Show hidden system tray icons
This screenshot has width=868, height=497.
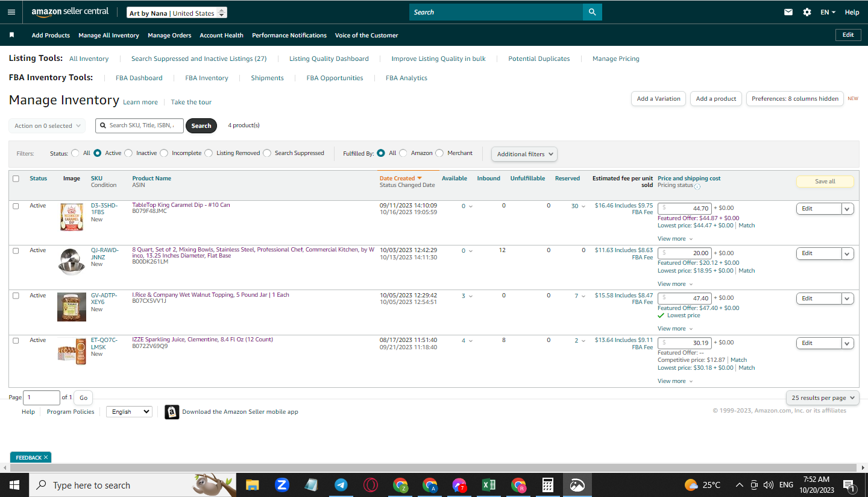click(739, 485)
